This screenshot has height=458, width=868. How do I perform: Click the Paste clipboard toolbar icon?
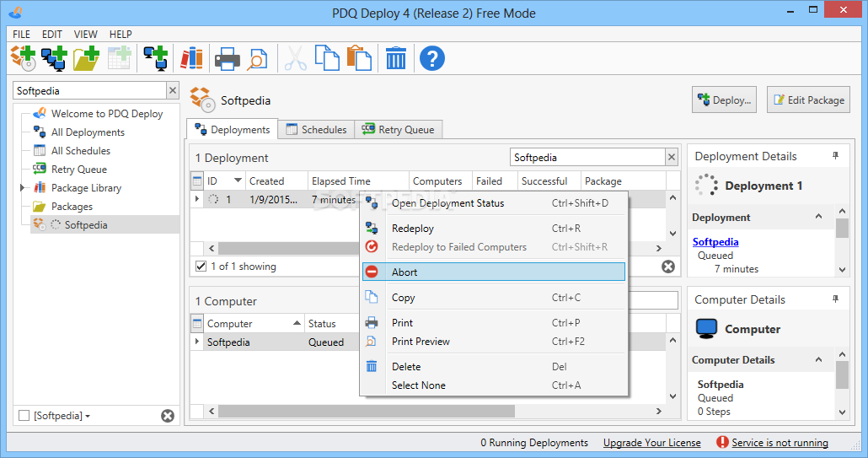click(359, 58)
